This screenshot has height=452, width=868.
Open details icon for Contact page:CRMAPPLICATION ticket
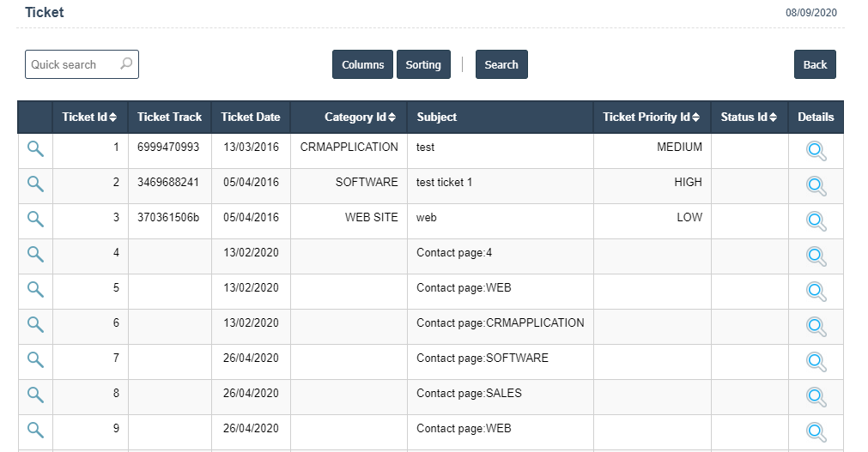click(816, 327)
